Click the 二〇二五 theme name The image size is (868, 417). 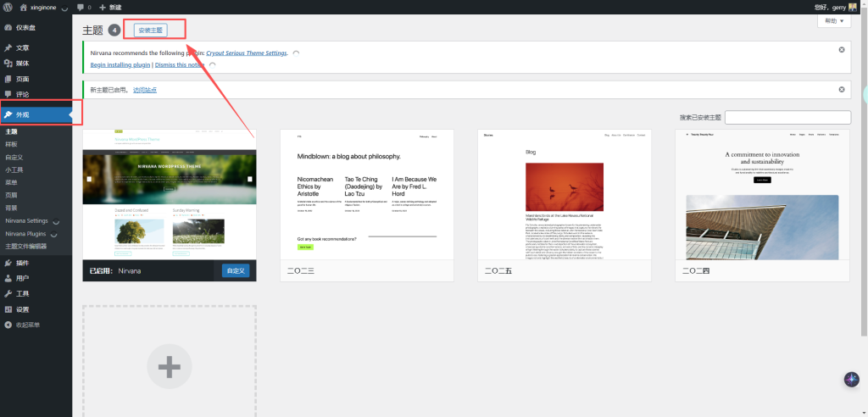pyautogui.click(x=498, y=271)
